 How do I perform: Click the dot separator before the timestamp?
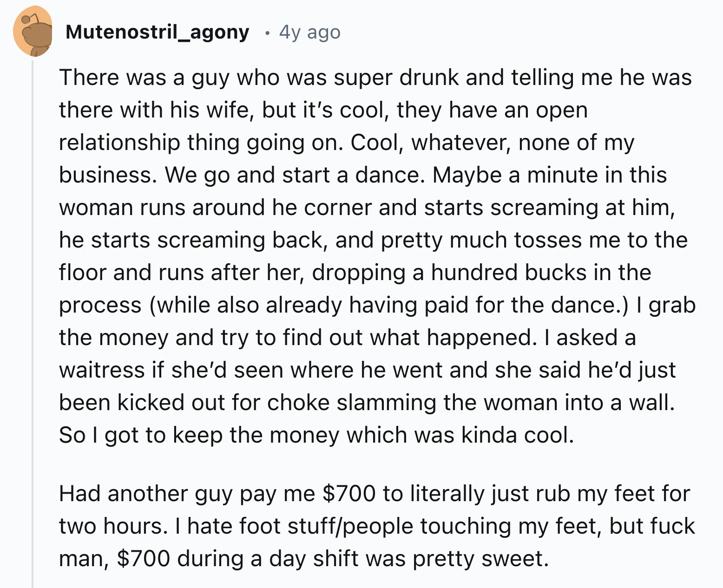coord(266,33)
